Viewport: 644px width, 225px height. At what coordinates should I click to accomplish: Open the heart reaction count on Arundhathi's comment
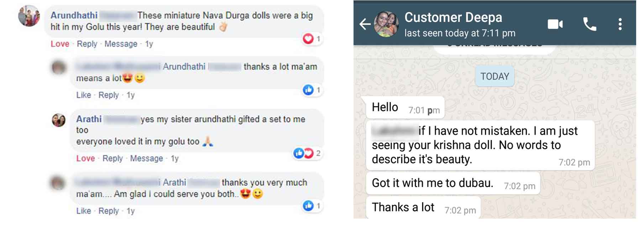[x=312, y=38]
